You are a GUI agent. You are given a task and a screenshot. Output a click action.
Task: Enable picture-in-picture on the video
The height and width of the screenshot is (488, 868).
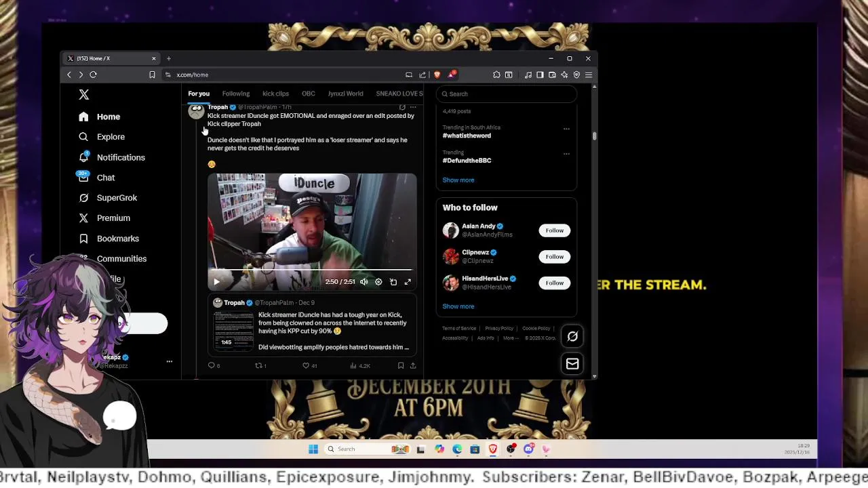pyautogui.click(x=393, y=282)
